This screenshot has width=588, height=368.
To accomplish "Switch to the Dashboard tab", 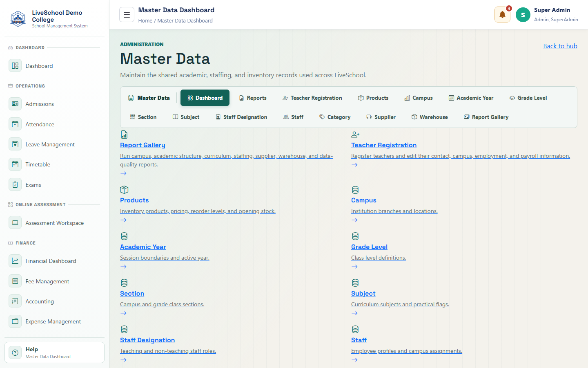I will tap(205, 98).
